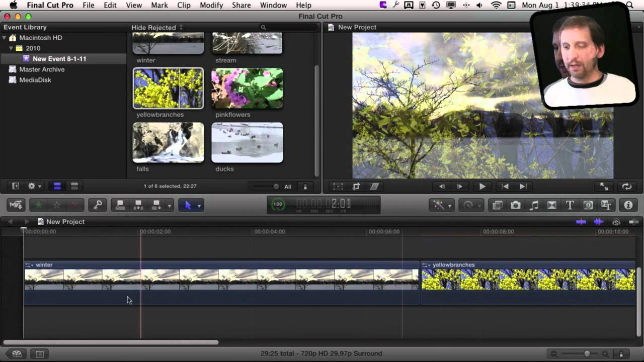Switch Event Browser to filmstrip view
644x362 pixels.
[x=57, y=186]
